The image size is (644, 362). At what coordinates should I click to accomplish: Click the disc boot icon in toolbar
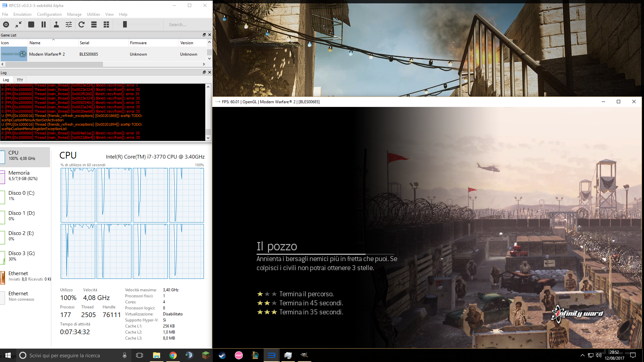[x=6, y=24]
